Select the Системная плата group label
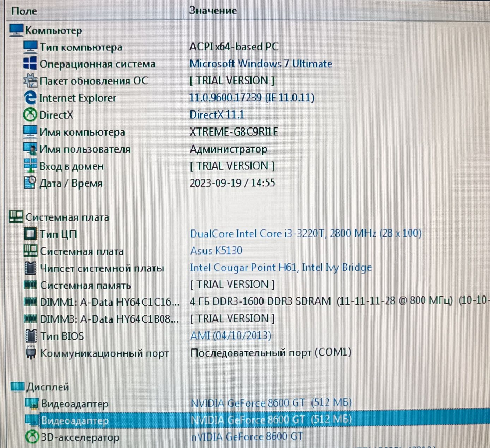Viewport: 490px width, 448px height. pos(67,217)
